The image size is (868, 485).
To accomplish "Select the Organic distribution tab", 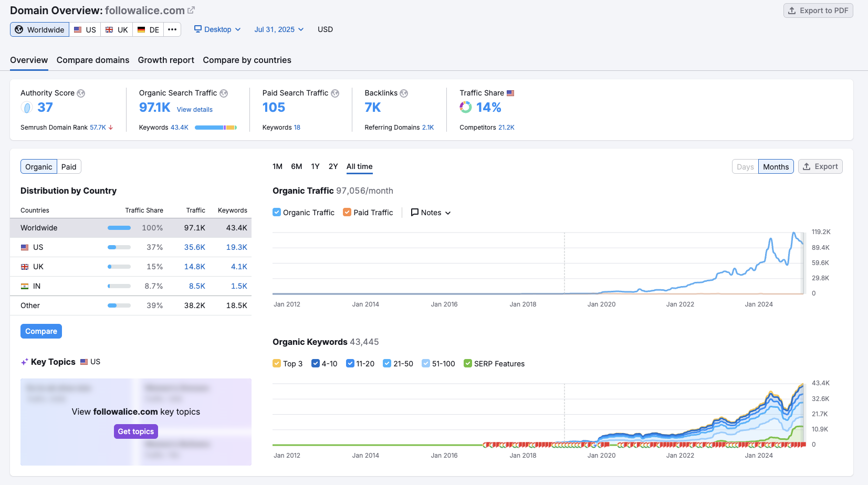I will 39,167.
